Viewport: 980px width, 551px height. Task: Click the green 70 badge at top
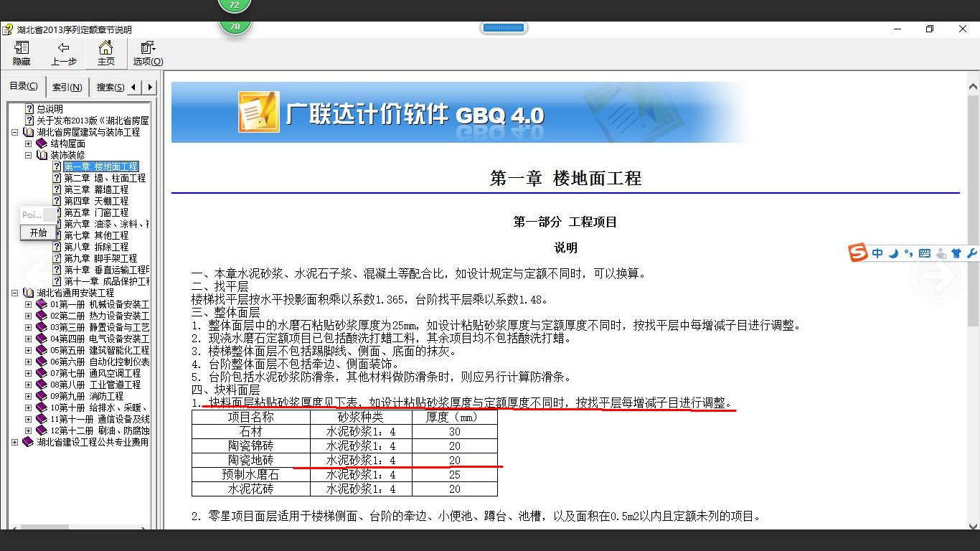[235, 26]
